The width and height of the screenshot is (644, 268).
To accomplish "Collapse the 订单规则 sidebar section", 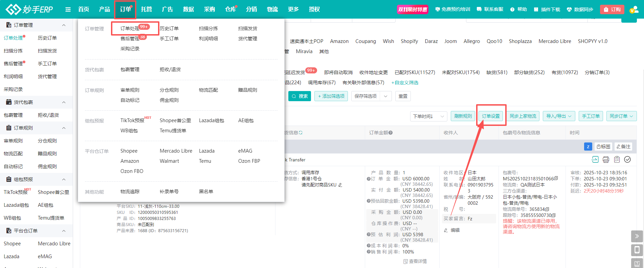I will [x=64, y=128].
